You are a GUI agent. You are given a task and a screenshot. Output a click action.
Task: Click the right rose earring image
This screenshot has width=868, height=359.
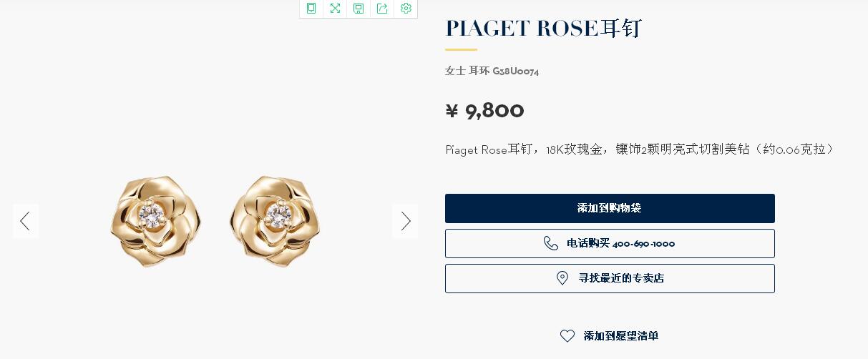[x=275, y=221]
